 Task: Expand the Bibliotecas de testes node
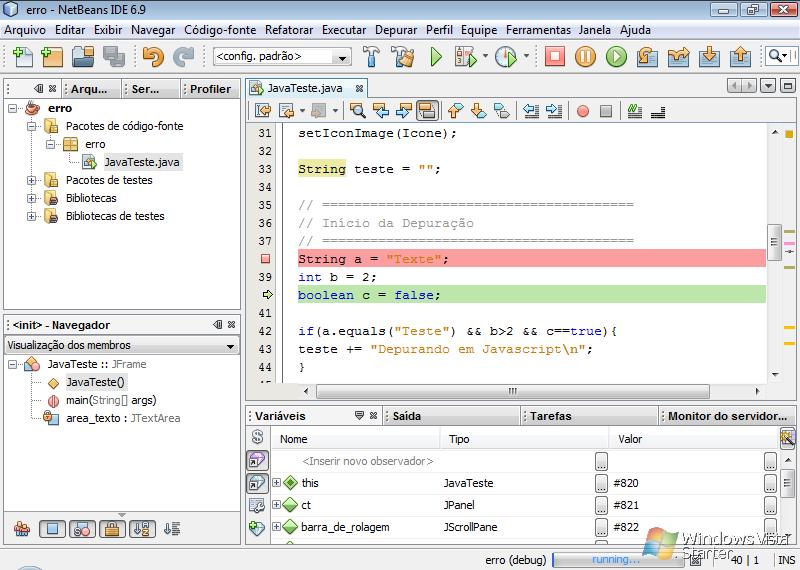point(32,216)
